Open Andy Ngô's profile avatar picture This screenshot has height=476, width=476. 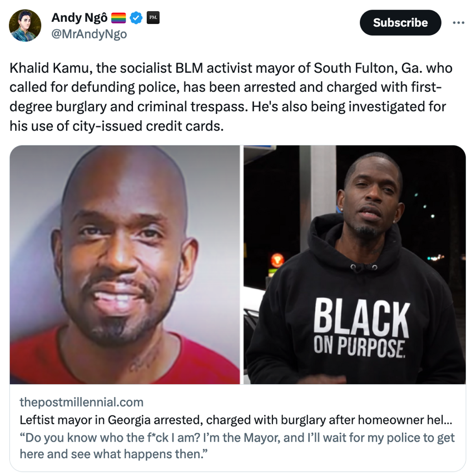coord(25,26)
